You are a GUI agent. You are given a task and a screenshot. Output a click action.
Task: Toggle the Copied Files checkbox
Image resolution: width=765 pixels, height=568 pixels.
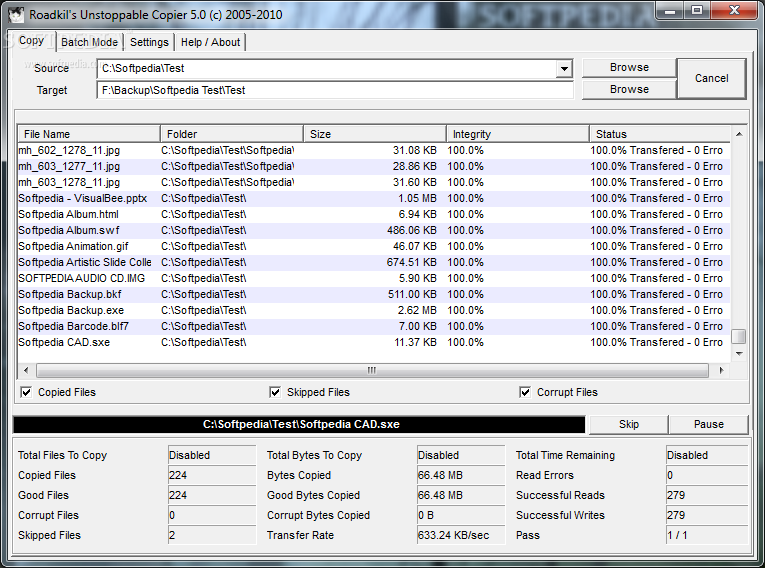26,392
